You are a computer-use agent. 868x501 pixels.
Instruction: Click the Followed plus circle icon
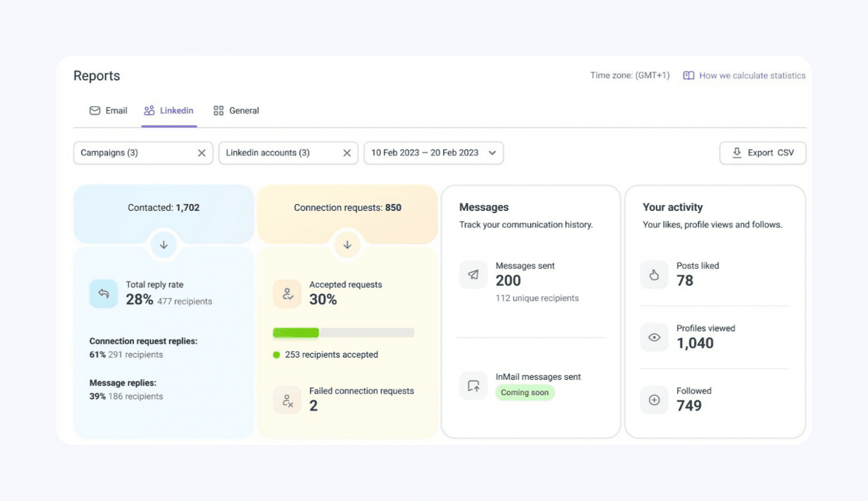coord(654,400)
